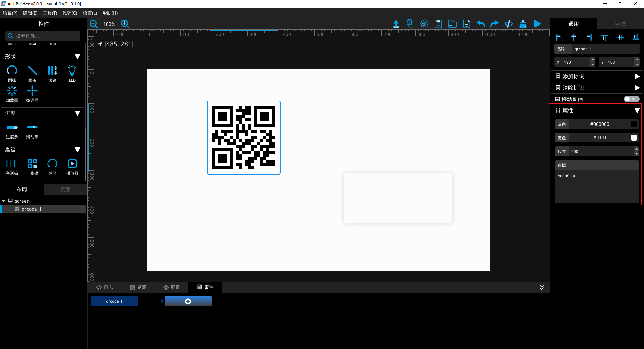644x349 pixels.
Task: Collapse the 高级 advanced section
Action: click(x=77, y=150)
